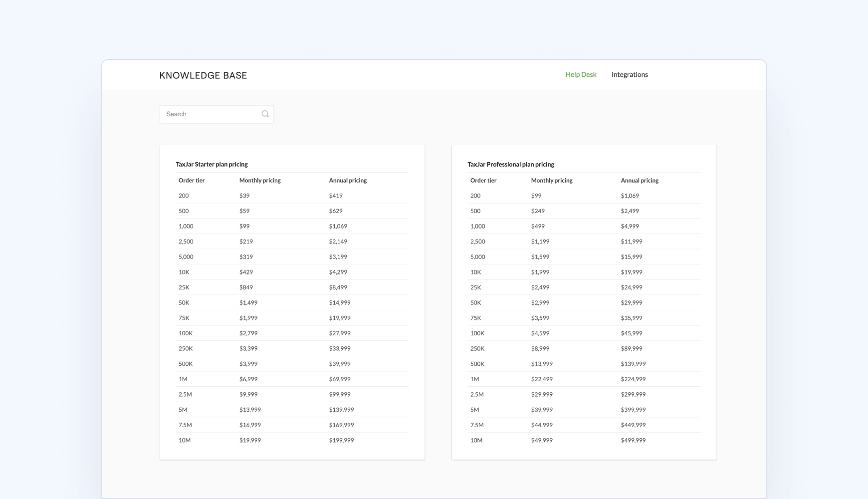Click the $99,999 annual cell
This screenshot has height=499, width=868.
340,395
